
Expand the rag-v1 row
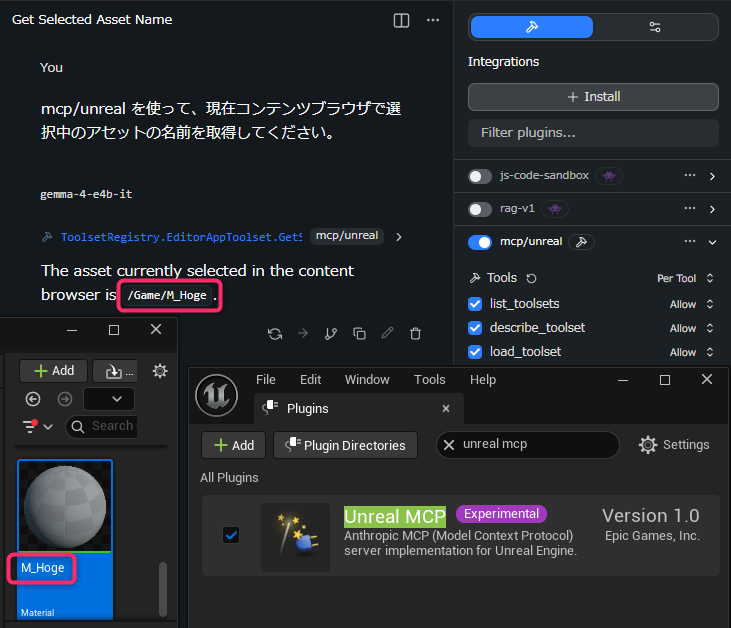[712, 209]
